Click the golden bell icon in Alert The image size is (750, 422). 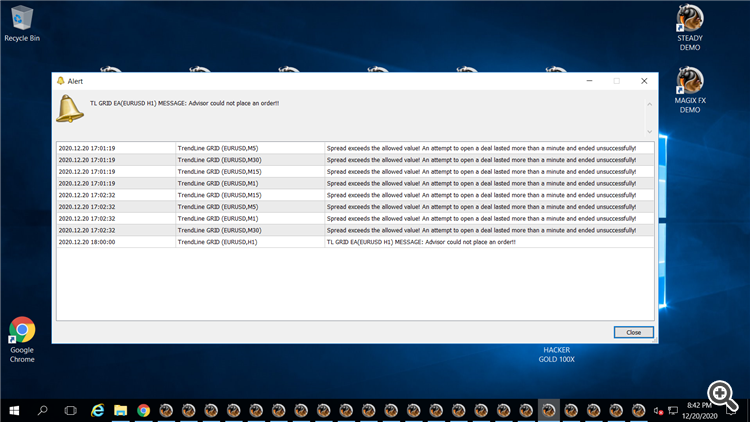pyautogui.click(x=70, y=109)
